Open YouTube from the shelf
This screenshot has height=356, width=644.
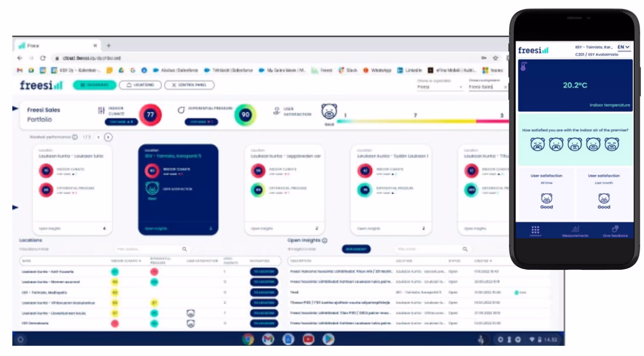pyautogui.click(x=308, y=339)
